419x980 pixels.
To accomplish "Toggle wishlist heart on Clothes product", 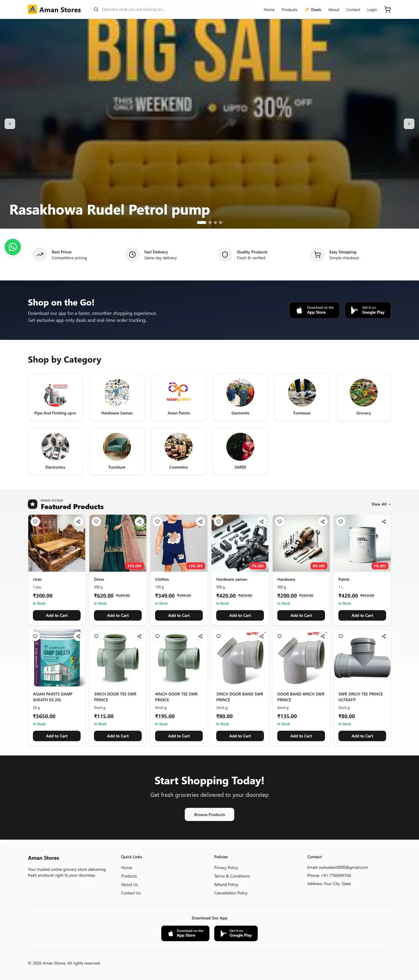I will [157, 522].
